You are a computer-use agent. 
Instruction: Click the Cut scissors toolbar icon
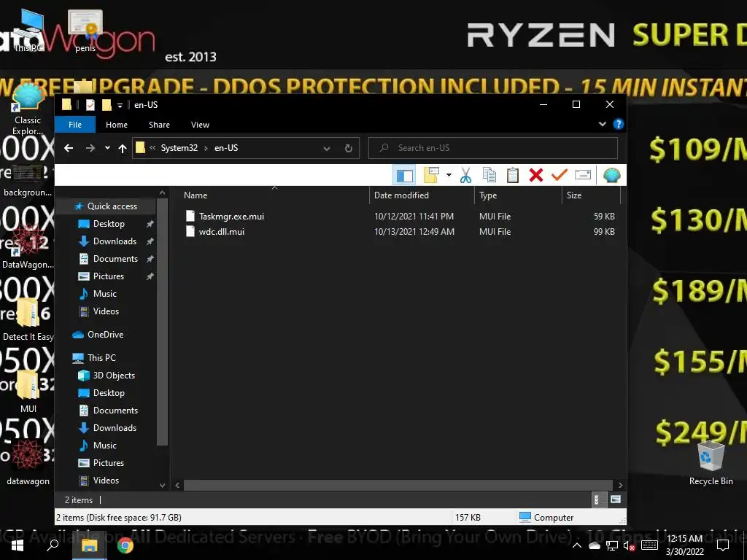tap(465, 175)
